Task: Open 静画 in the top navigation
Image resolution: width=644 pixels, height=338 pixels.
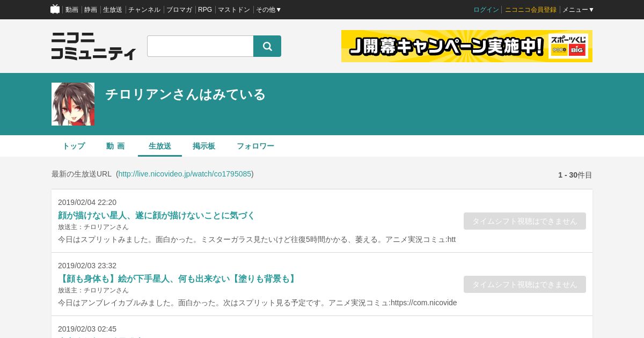Action: (91, 10)
